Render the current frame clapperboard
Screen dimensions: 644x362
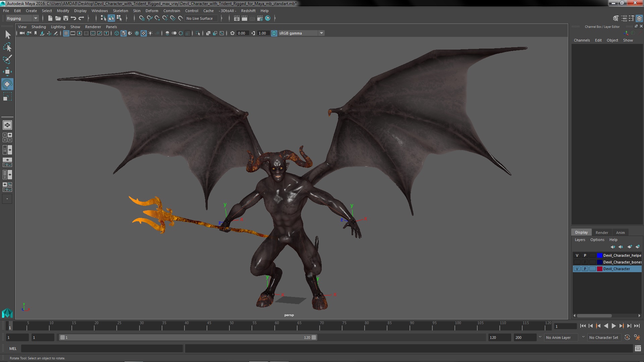(x=245, y=18)
